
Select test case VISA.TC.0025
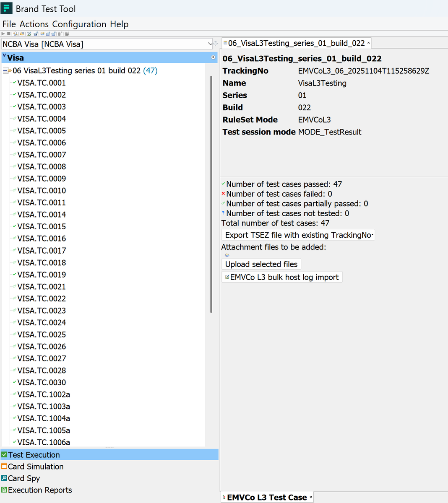tap(42, 334)
